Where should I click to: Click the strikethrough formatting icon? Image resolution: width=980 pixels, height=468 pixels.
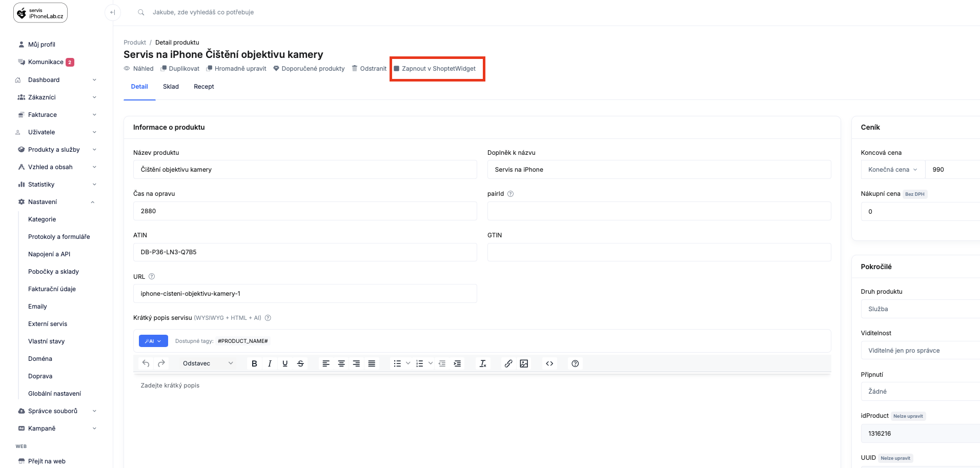pyautogui.click(x=300, y=363)
